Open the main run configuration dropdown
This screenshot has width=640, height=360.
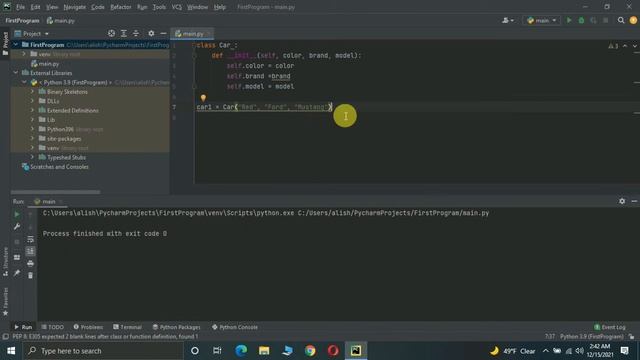(542, 20)
